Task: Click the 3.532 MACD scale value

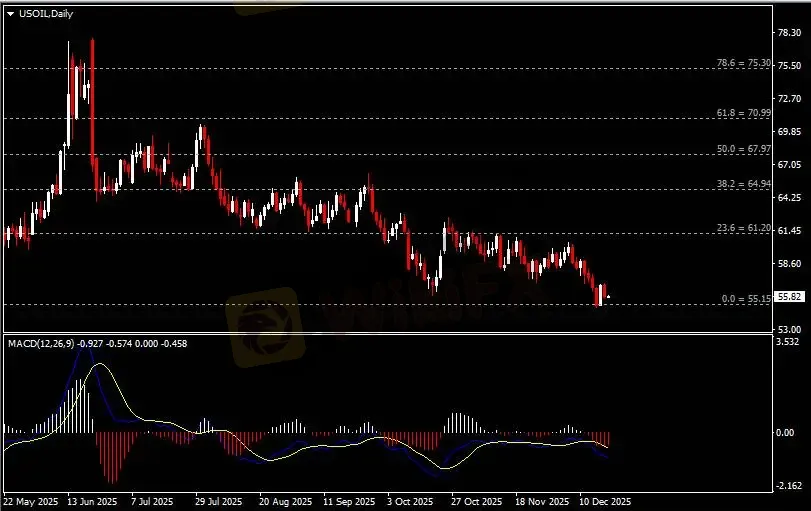Action: point(788,342)
